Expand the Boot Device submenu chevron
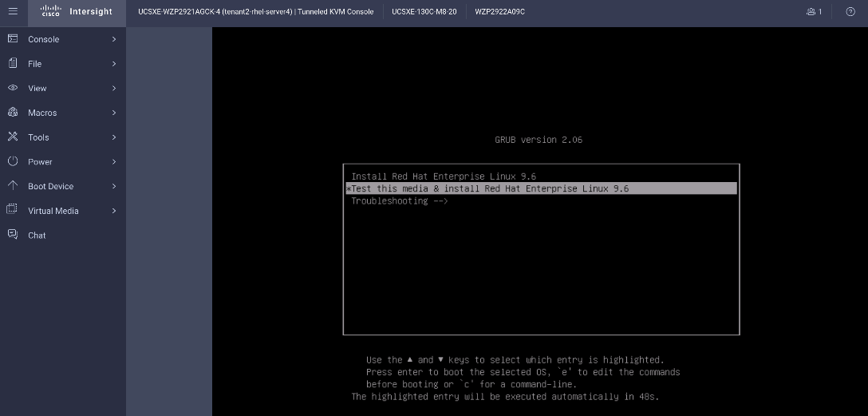Image resolution: width=868 pixels, height=416 pixels. pyautogui.click(x=114, y=186)
